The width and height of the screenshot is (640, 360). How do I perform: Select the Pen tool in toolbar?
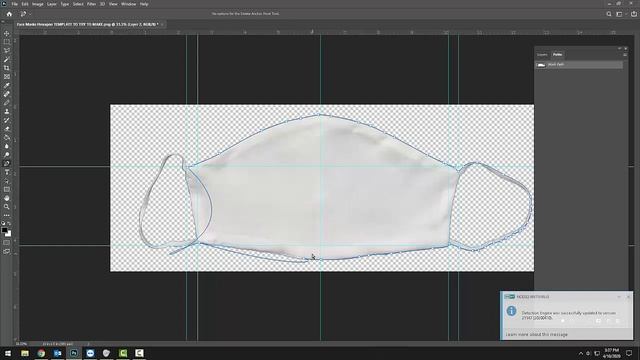[x=7, y=163]
